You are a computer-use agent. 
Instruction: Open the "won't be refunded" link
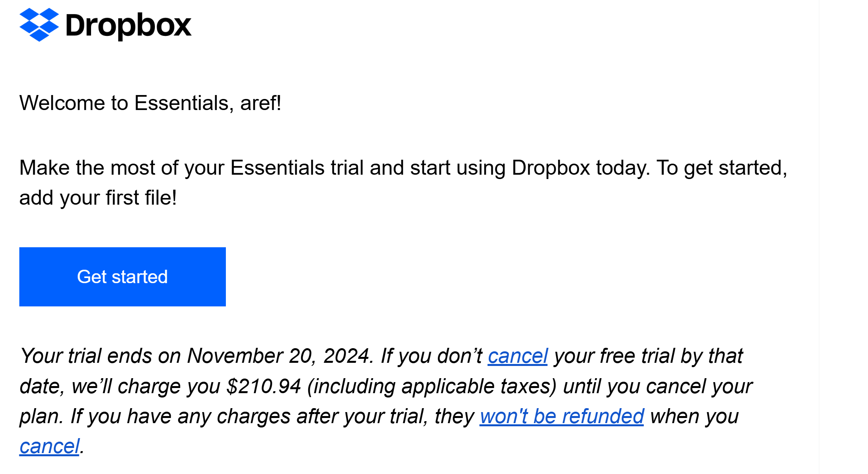pyautogui.click(x=562, y=416)
